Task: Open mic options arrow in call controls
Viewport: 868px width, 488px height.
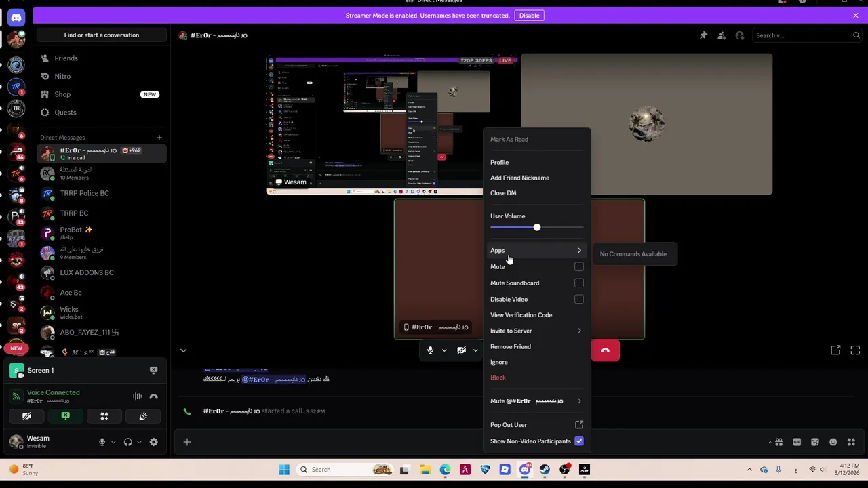Action: point(444,350)
